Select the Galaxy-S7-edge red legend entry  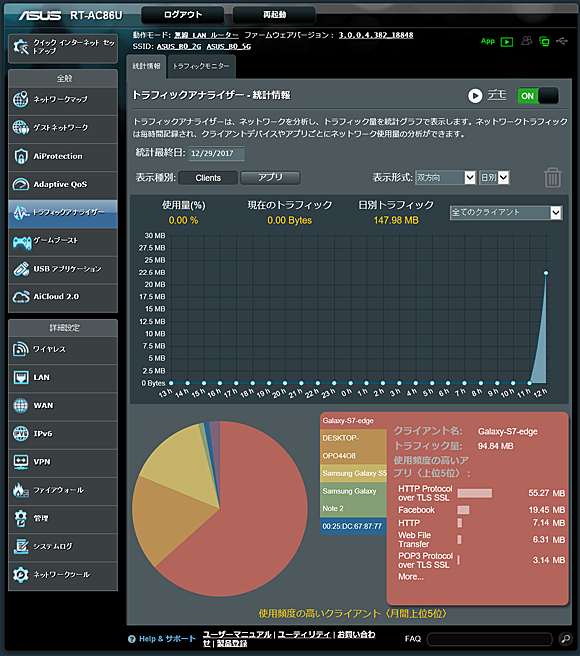point(353,421)
